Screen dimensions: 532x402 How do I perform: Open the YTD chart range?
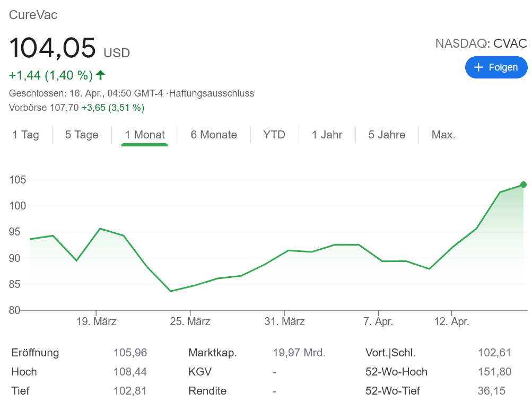click(x=274, y=135)
